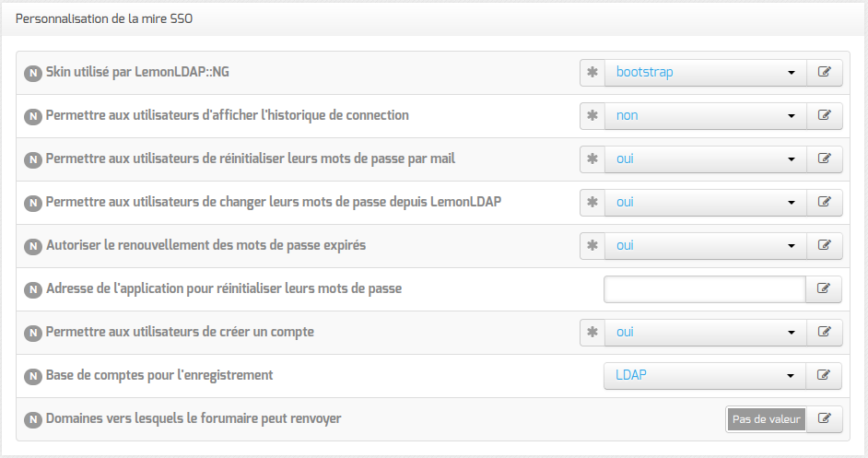
Task: Click edit icon for historique de connexion row
Action: [825, 115]
